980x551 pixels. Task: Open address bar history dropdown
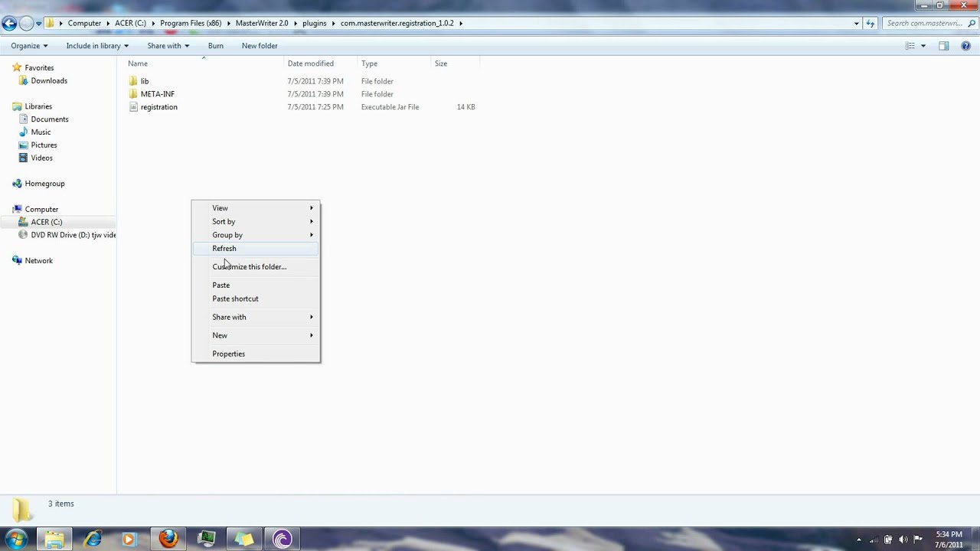[856, 23]
